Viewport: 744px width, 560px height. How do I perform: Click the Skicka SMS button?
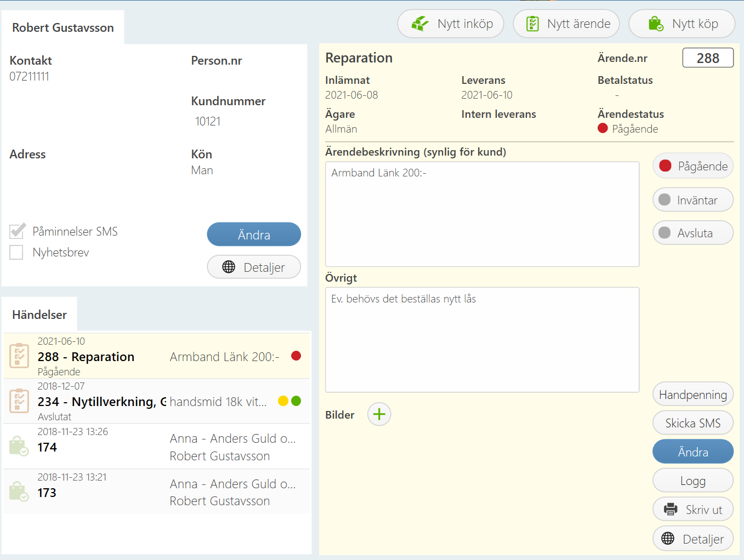point(693,422)
